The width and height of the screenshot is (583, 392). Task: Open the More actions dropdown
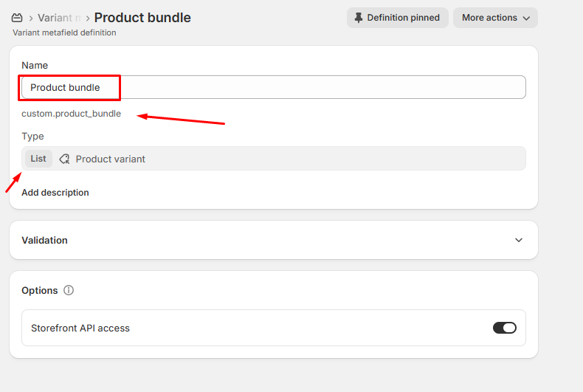coord(495,18)
